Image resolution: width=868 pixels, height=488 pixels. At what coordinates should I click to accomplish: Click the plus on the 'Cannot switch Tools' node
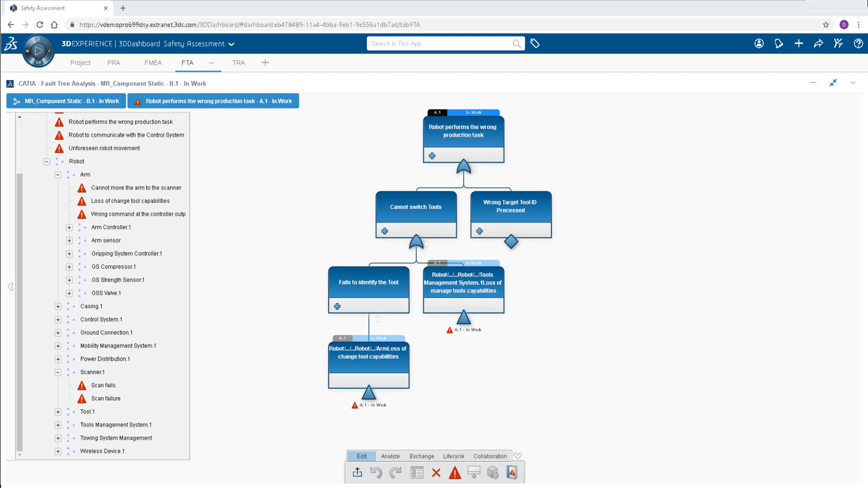[385, 231]
